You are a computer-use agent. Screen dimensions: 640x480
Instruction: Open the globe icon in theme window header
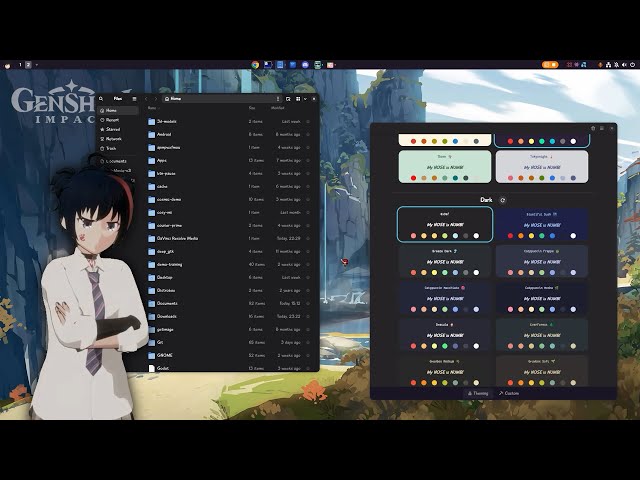(x=593, y=128)
